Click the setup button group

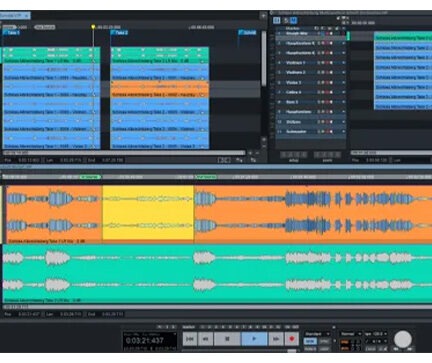pos(294,155)
